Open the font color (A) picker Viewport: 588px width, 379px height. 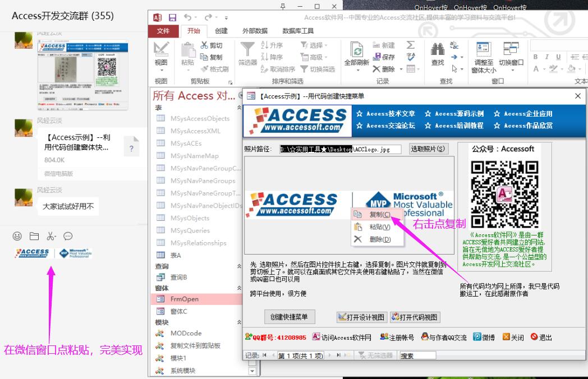click(x=536, y=69)
